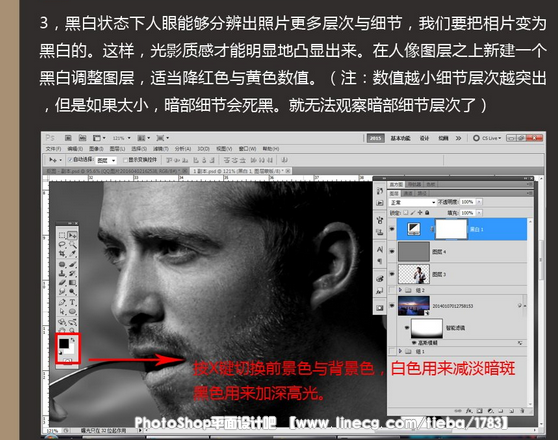Toggle visibility of the 智能滤镜 mask

pyautogui.click(x=407, y=328)
